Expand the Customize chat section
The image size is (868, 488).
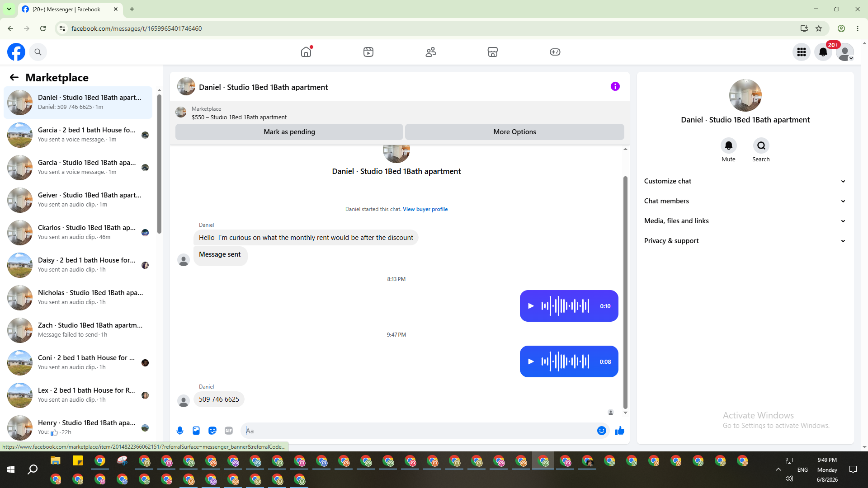745,181
